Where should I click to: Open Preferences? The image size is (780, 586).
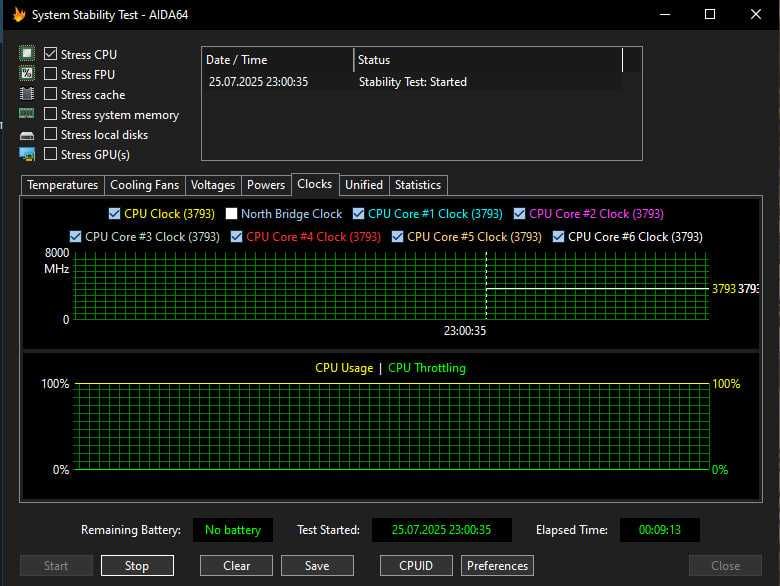(x=497, y=566)
